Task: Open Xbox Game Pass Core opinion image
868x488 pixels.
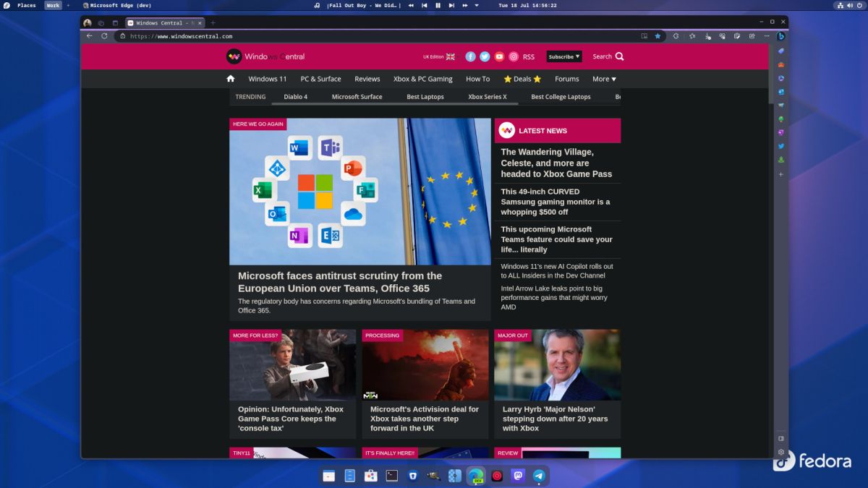Action: tap(292, 365)
